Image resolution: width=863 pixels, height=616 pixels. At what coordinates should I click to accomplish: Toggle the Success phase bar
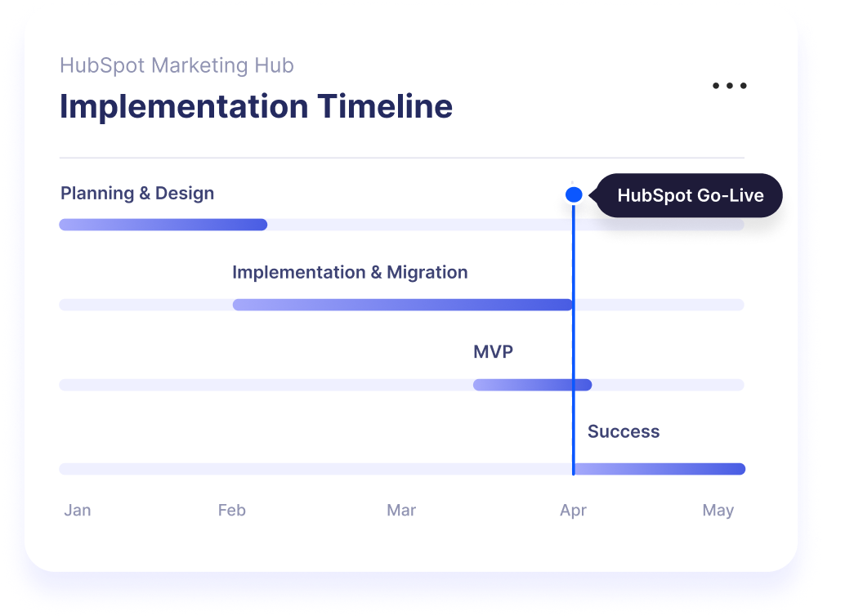(659, 469)
